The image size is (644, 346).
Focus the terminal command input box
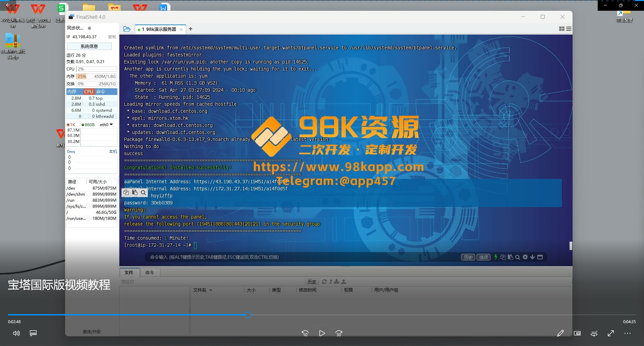coord(302,257)
